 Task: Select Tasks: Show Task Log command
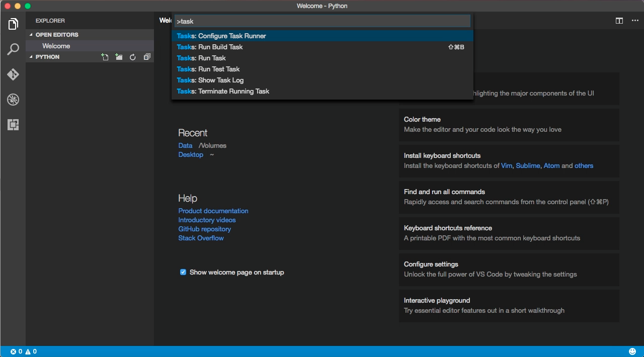point(323,80)
